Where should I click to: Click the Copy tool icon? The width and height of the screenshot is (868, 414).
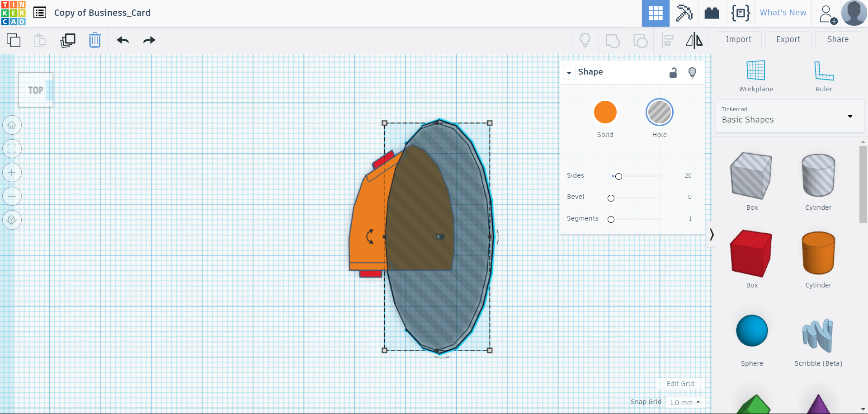(x=14, y=40)
